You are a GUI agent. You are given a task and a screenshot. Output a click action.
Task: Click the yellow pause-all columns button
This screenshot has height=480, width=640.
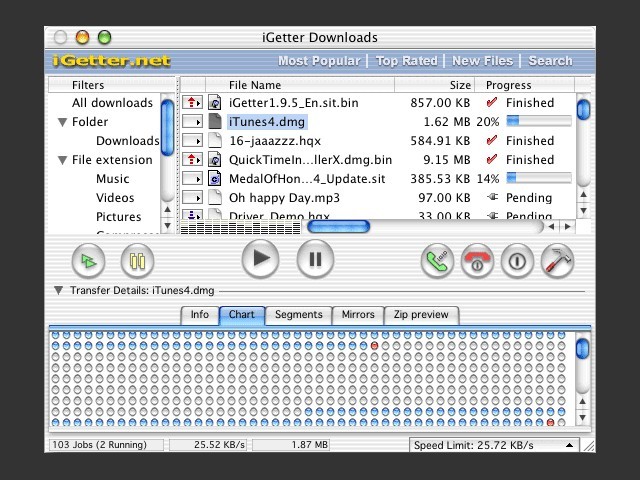click(138, 261)
